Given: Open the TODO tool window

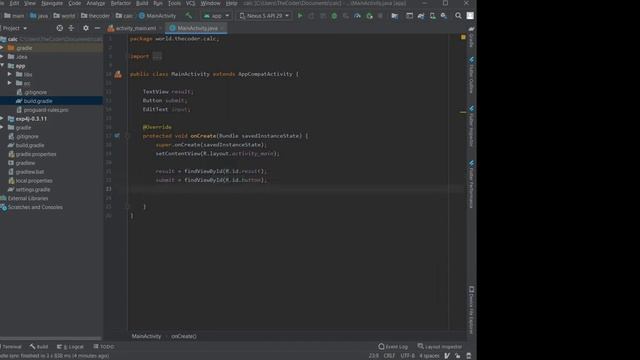Looking at the screenshot, I should pos(104,347).
